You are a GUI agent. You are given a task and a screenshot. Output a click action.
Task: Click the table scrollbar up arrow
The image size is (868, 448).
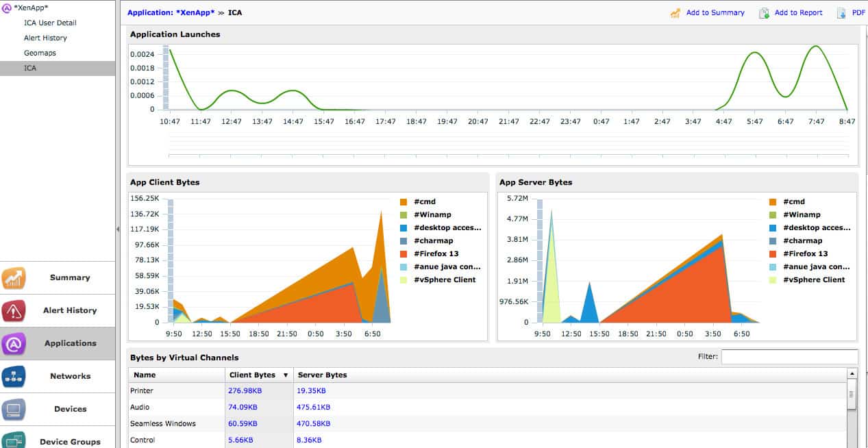coord(852,374)
